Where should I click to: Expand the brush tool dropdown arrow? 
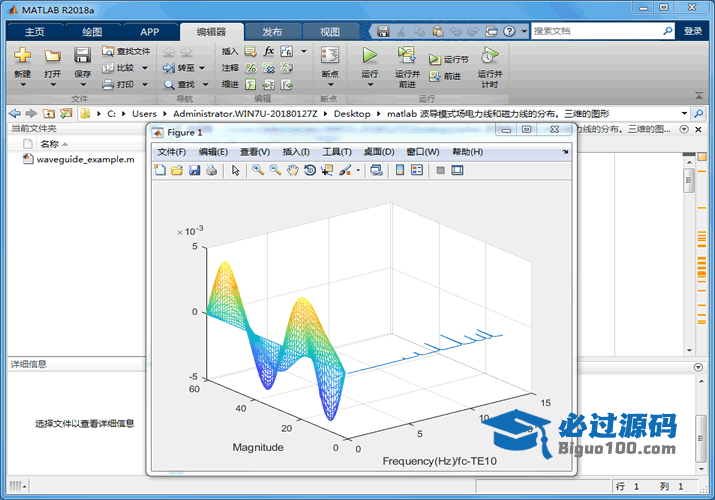click(358, 170)
